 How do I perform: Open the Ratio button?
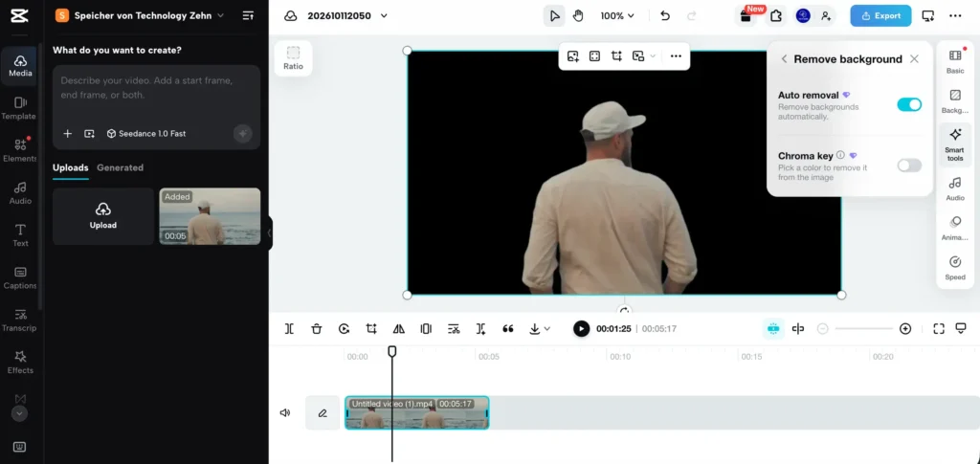pos(293,58)
